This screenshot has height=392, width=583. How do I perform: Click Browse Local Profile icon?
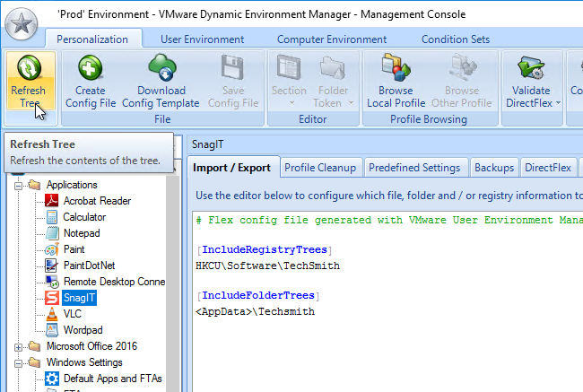click(396, 67)
